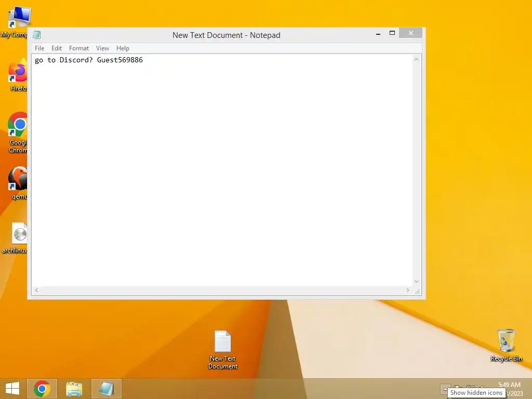Open the Windows Start button
This screenshot has width=532, height=399.
click(x=12, y=389)
